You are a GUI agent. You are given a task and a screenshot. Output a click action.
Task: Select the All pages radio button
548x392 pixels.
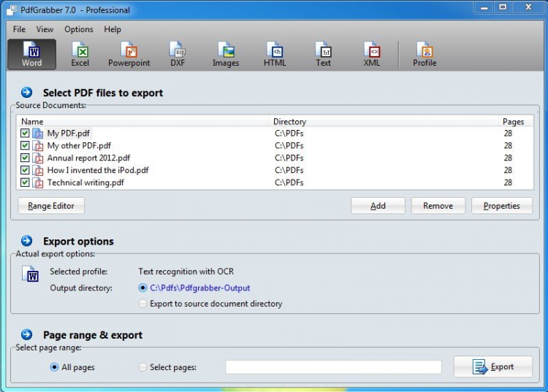coord(54,367)
